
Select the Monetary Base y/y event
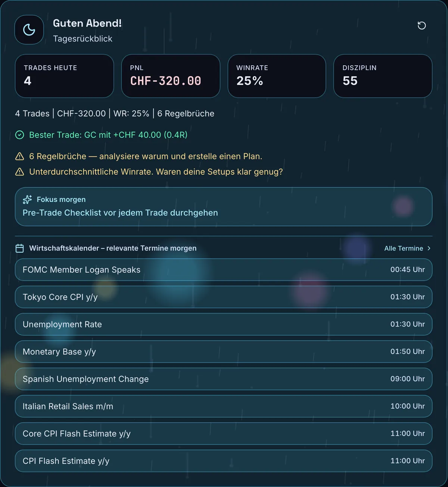point(224,352)
